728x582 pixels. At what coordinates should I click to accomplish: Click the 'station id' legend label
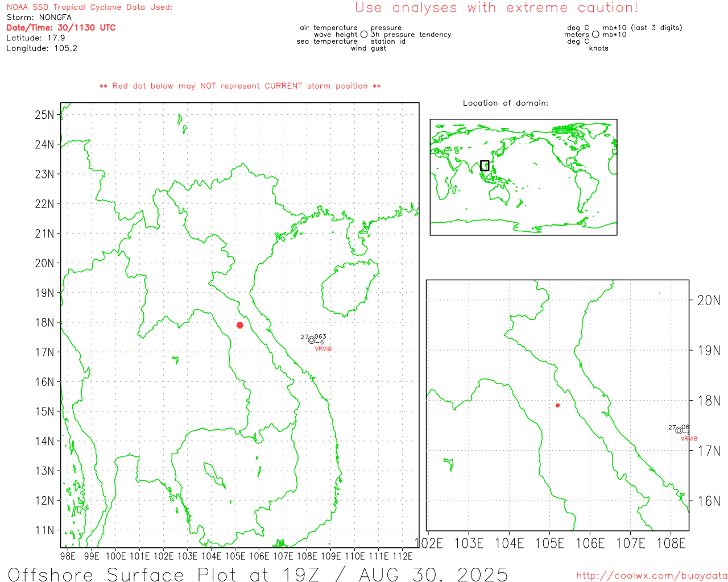388,41
